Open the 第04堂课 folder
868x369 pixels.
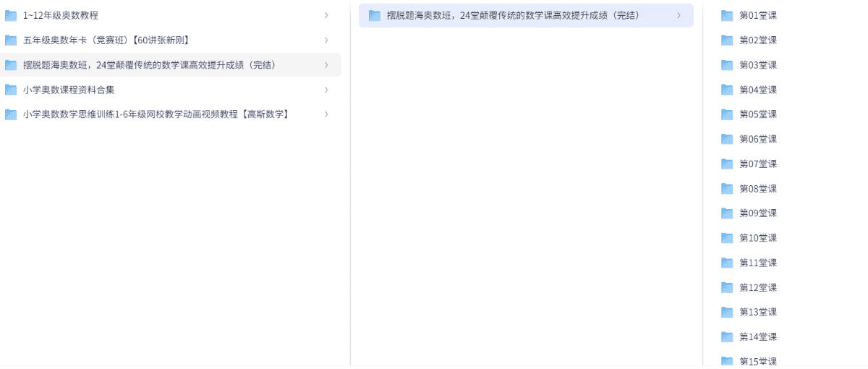tap(757, 90)
